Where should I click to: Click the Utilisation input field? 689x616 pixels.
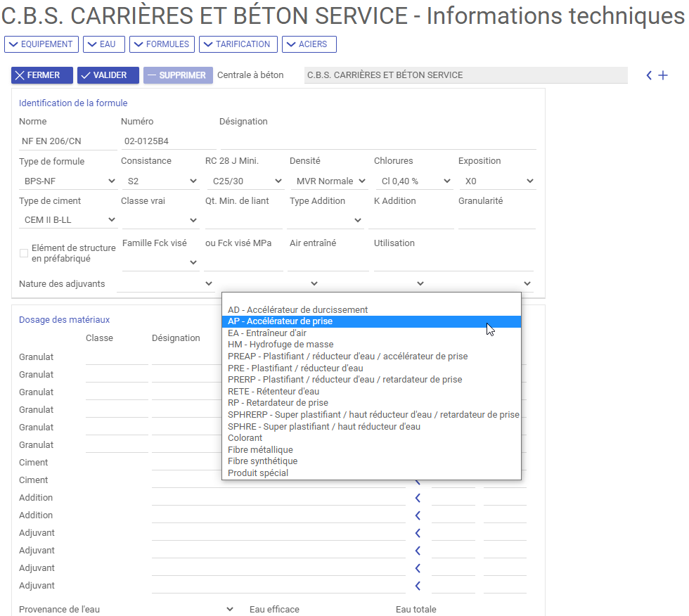coord(453,262)
